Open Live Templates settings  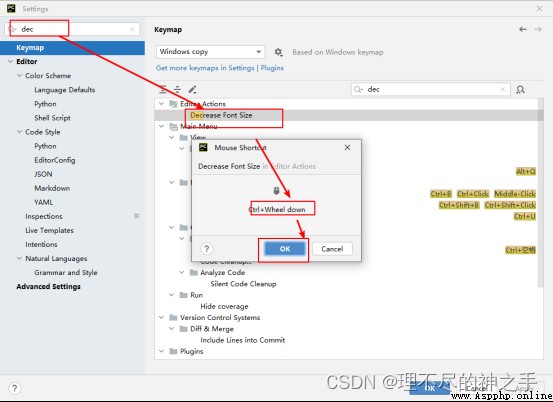click(x=49, y=230)
